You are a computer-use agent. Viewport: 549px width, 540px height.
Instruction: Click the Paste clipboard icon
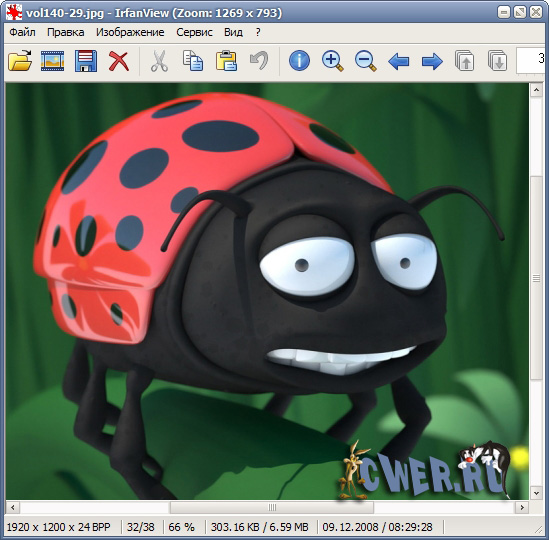(x=226, y=61)
